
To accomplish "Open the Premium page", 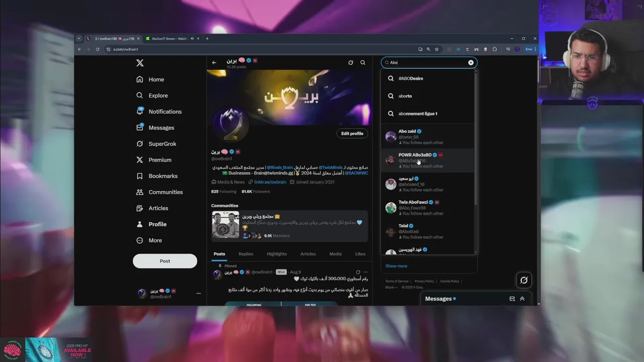I will [x=154, y=160].
